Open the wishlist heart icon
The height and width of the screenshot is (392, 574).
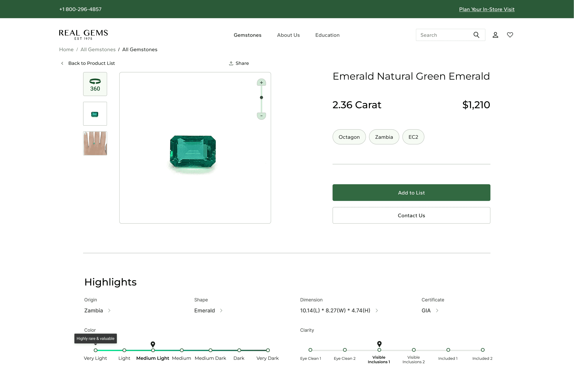tap(510, 35)
